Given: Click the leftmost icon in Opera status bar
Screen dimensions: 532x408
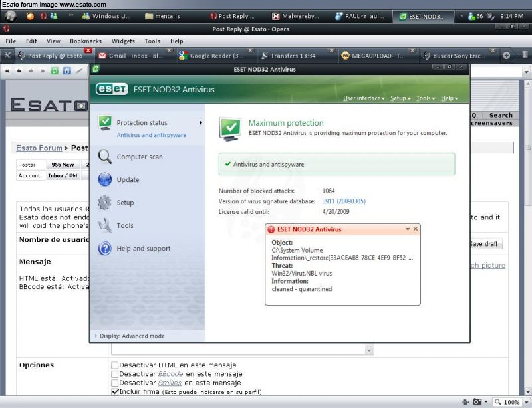Looking at the screenshot, I should pyautogui.click(x=465, y=402).
